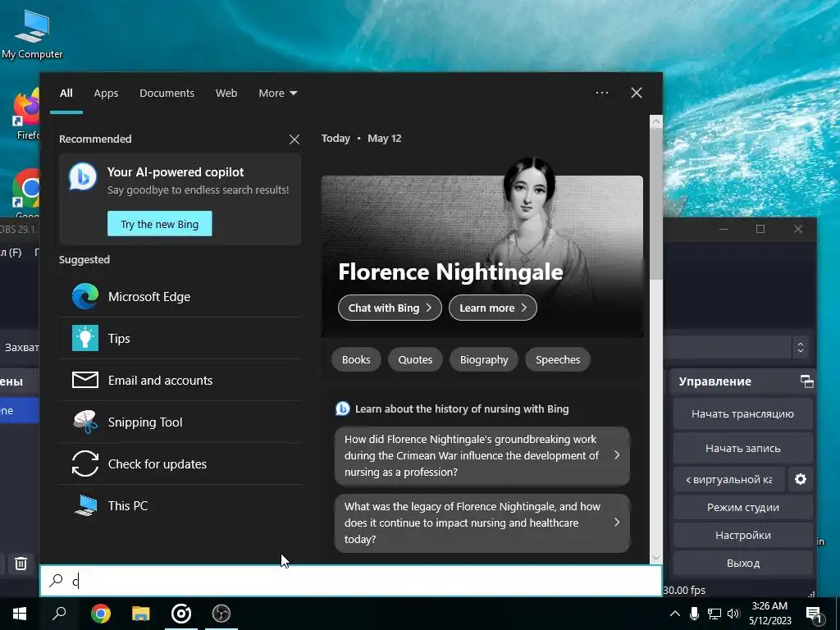This screenshot has width=840, height=630.
Task: Switch to the Apps search tab
Action: [106, 94]
